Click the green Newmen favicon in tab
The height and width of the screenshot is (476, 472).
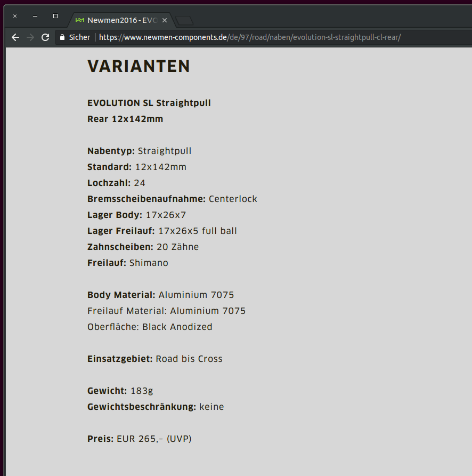tap(79, 20)
